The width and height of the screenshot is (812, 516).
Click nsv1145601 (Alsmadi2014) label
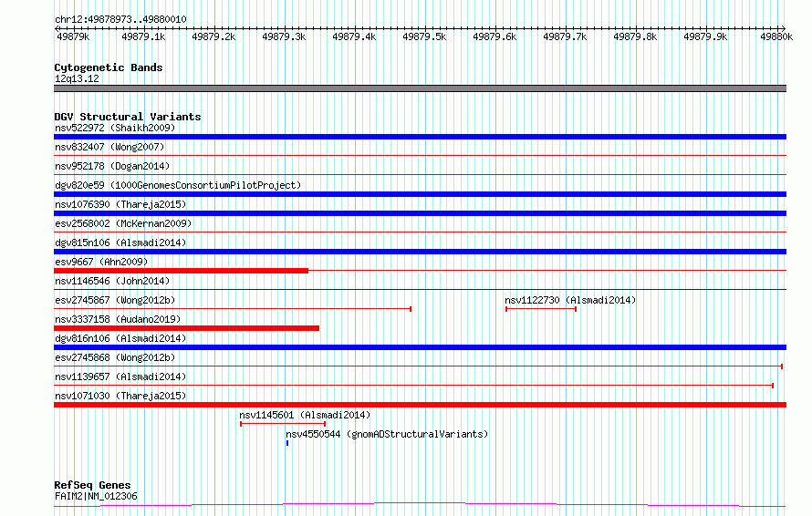[305, 415]
